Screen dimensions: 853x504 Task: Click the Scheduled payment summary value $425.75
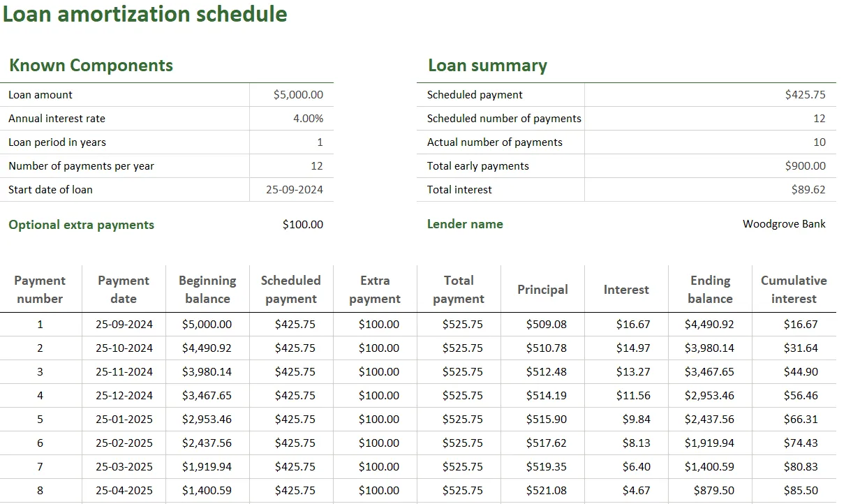pyautogui.click(x=711, y=95)
